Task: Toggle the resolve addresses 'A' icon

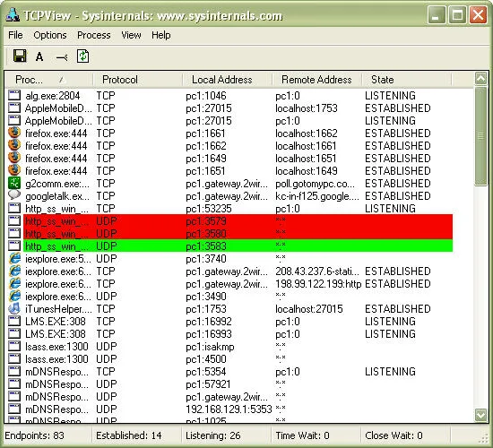Action: 39,57
